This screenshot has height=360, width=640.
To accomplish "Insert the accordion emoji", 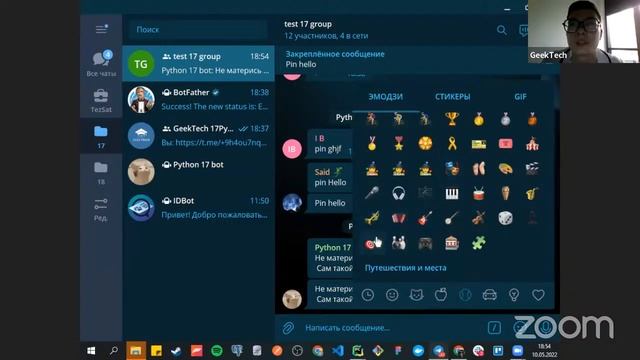I will (398, 218).
